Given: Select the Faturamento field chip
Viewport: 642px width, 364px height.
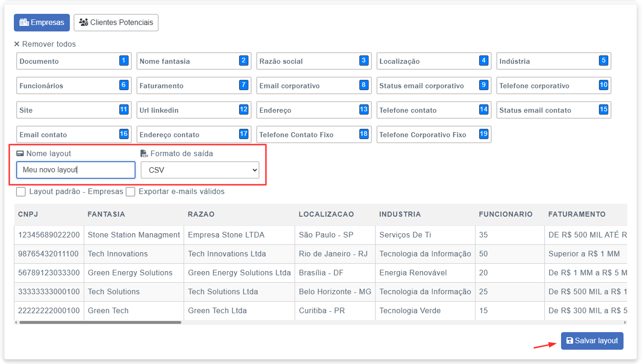Looking at the screenshot, I should click(x=194, y=85).
